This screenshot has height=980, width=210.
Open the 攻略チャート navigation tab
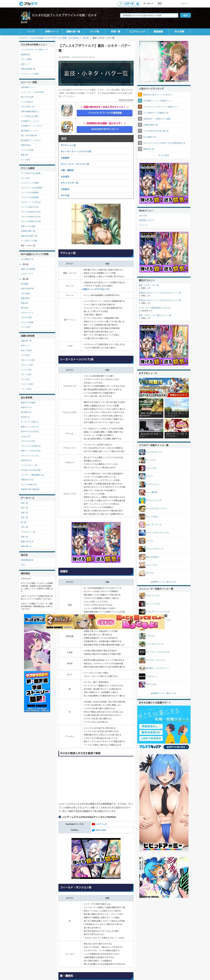click(52, 32)
